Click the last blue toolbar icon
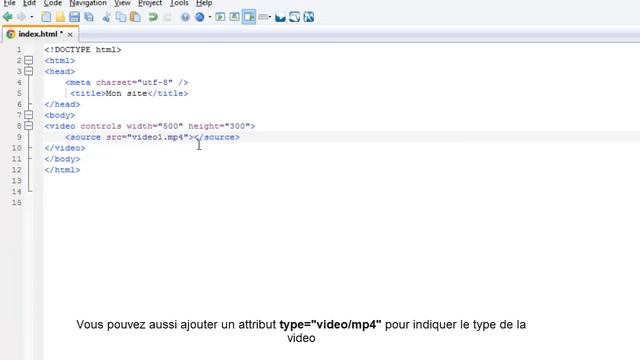 (x=309, y=17)
